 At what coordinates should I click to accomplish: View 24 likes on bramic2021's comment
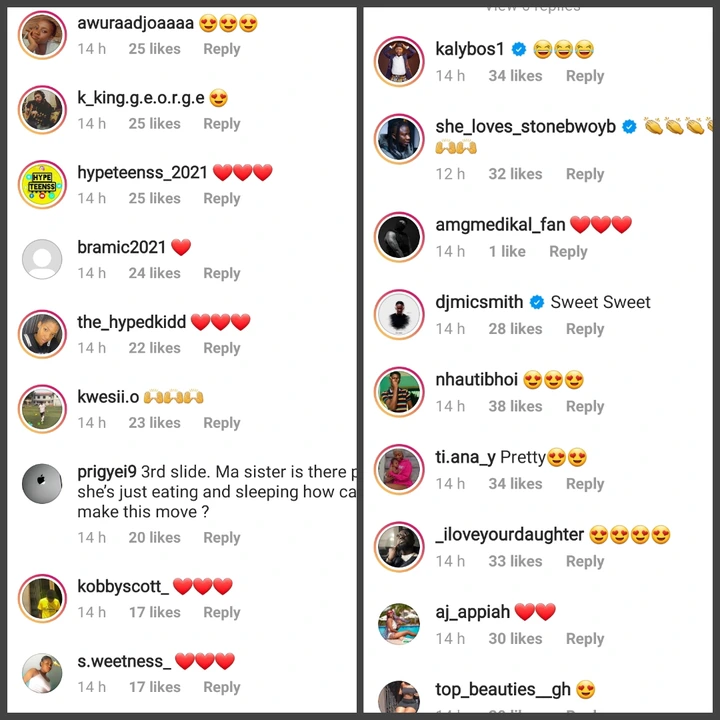click(x=154, y=273)
